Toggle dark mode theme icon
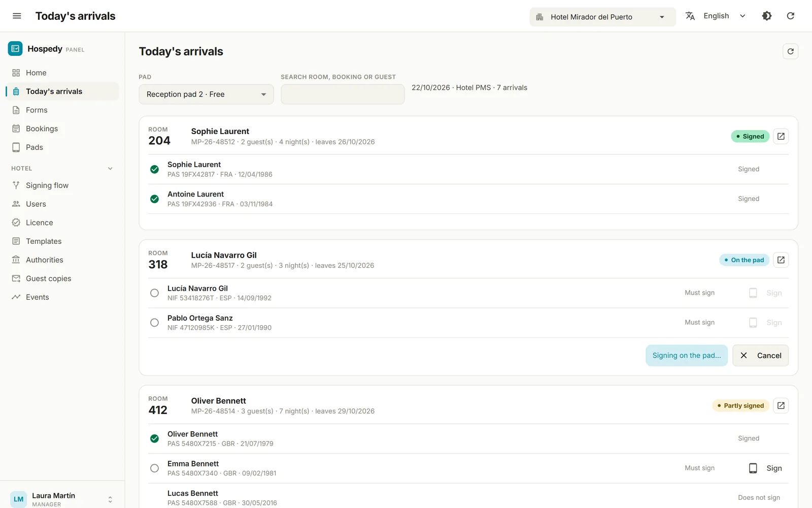The image size is (812, 508). click(767, 16)
